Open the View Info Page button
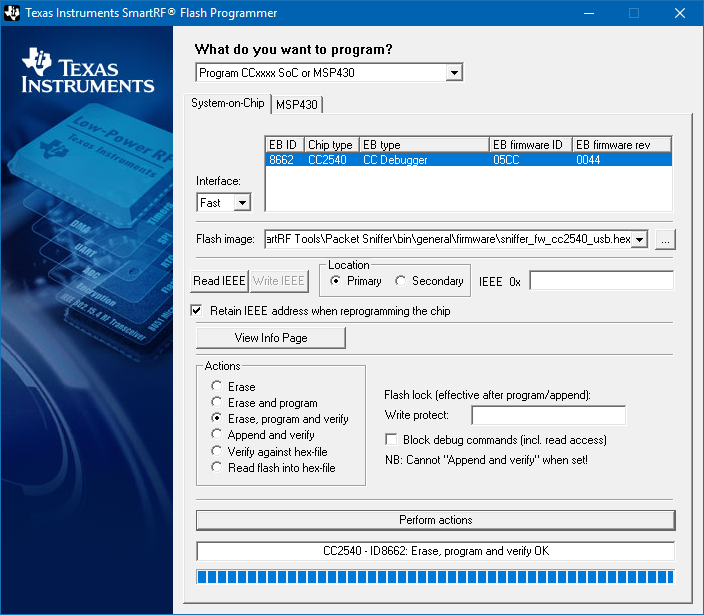 click(271, 338)
